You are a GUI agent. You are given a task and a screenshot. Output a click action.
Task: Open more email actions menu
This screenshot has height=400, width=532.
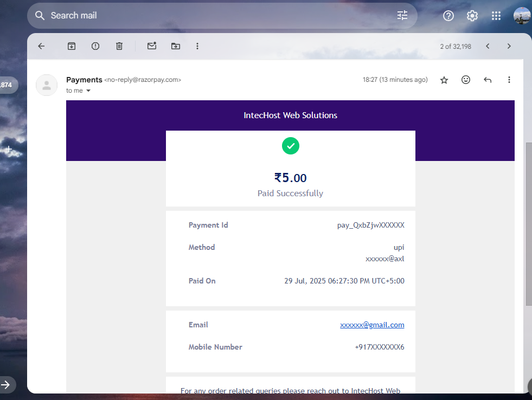[x=509, y=80]
